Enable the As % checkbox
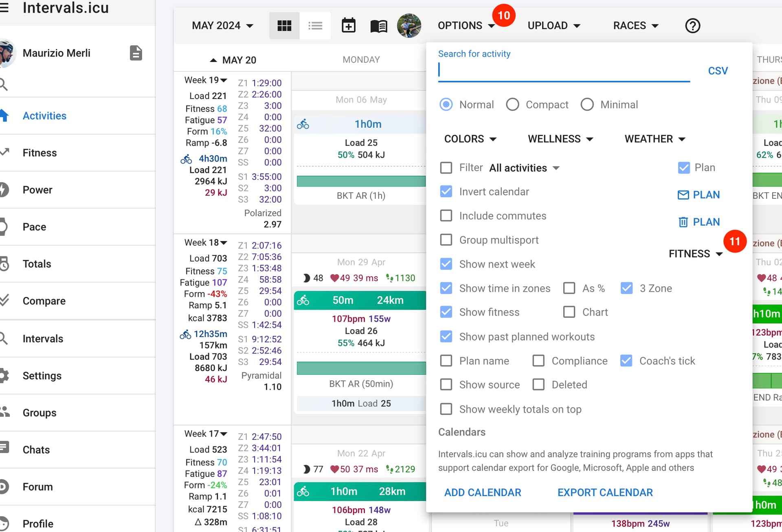The width and height of the screenshot is (782, 532). [x=569, y=288]
